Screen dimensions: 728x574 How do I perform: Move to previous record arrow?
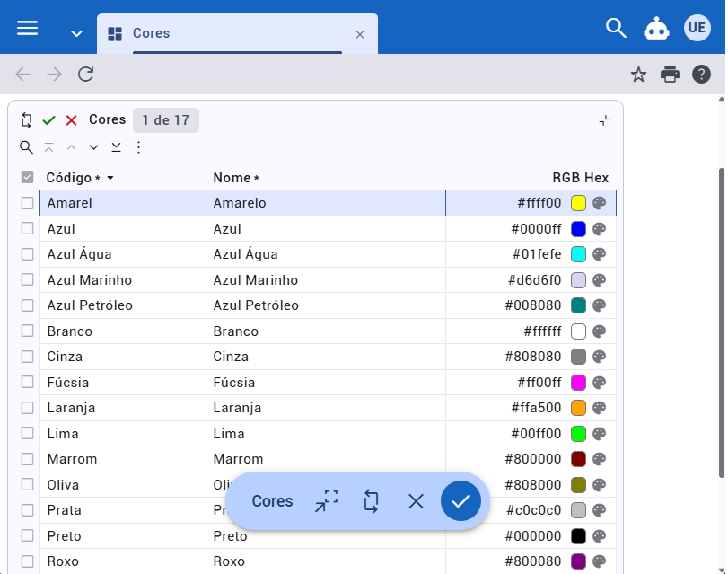[71, 147]
